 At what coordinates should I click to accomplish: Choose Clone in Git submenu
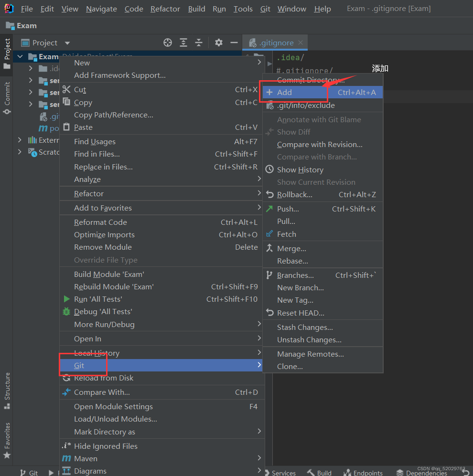(322, 366)
